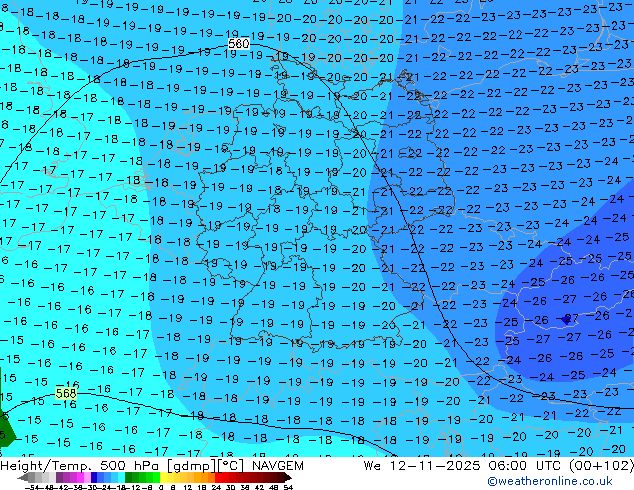This screenshot has width=634, height=490.
Task: Click the bright red swatch in the legend
Action: [218, 478]
